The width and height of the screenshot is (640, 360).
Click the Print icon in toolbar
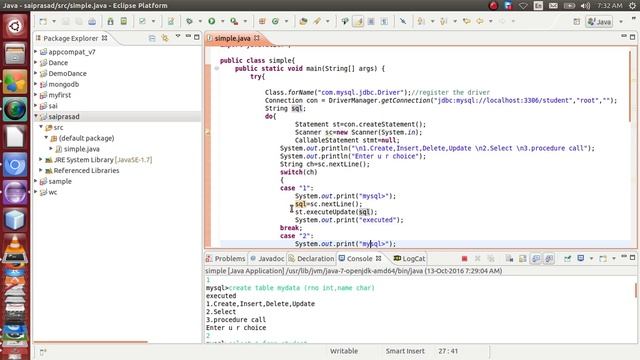[x=92, y=21]
